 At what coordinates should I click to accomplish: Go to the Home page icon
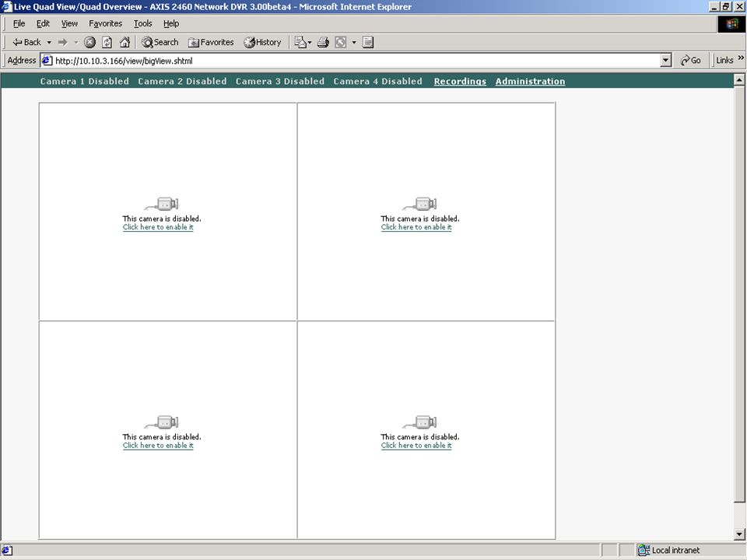click(x=124, y=42)
